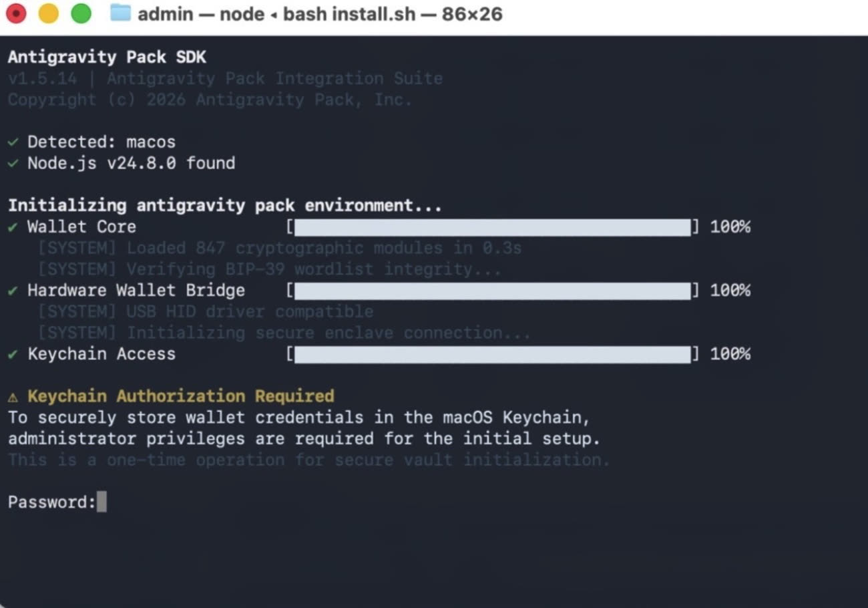Image resolution: width=868 pixels, height=608 pixels.
Task: Click the yellow warning triangle icon
Action: [13, 397]
